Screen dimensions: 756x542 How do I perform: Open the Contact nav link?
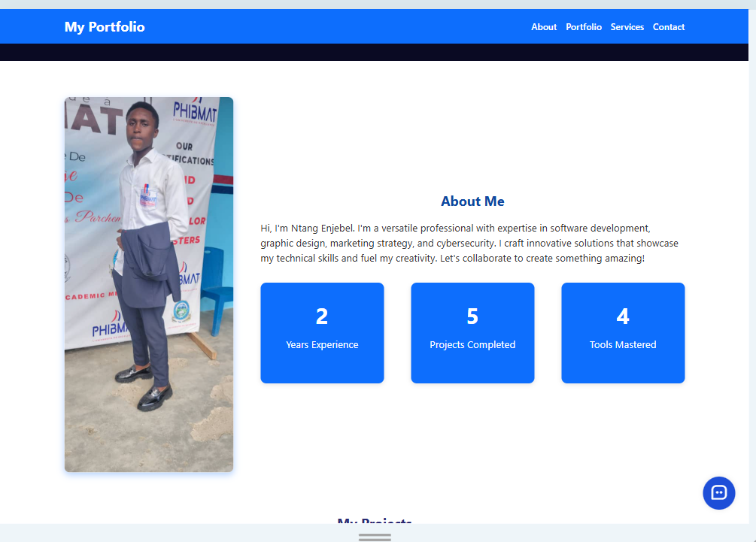point(668,27)
